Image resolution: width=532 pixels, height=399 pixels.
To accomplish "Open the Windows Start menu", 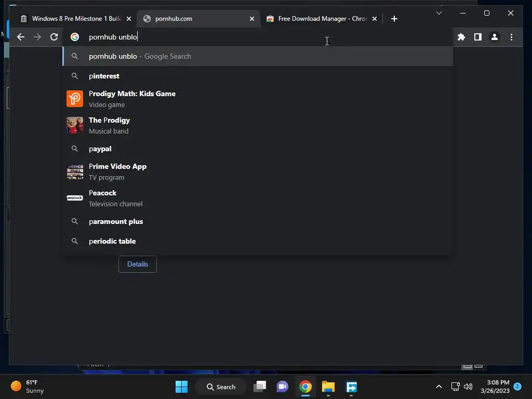I will (x=181, y=387).
